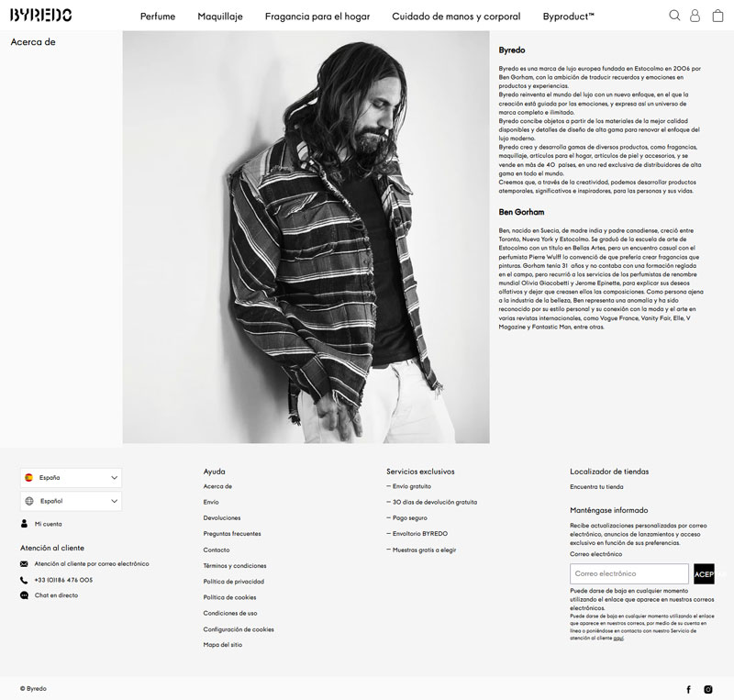
Task: Open the Envío link
Action: (211, 502)
